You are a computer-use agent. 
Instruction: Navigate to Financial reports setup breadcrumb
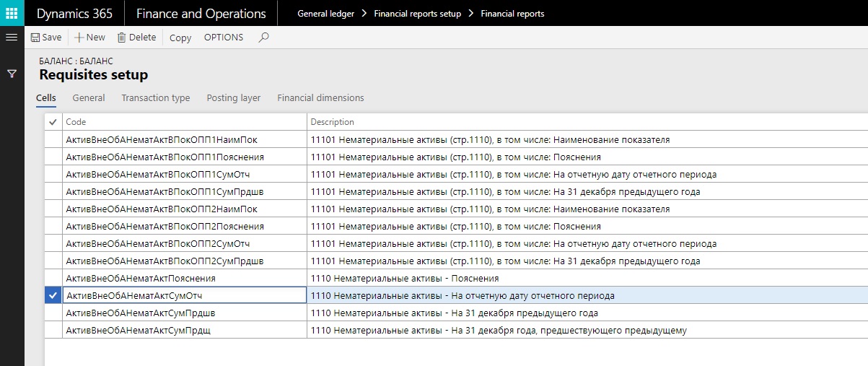(417, 14)
